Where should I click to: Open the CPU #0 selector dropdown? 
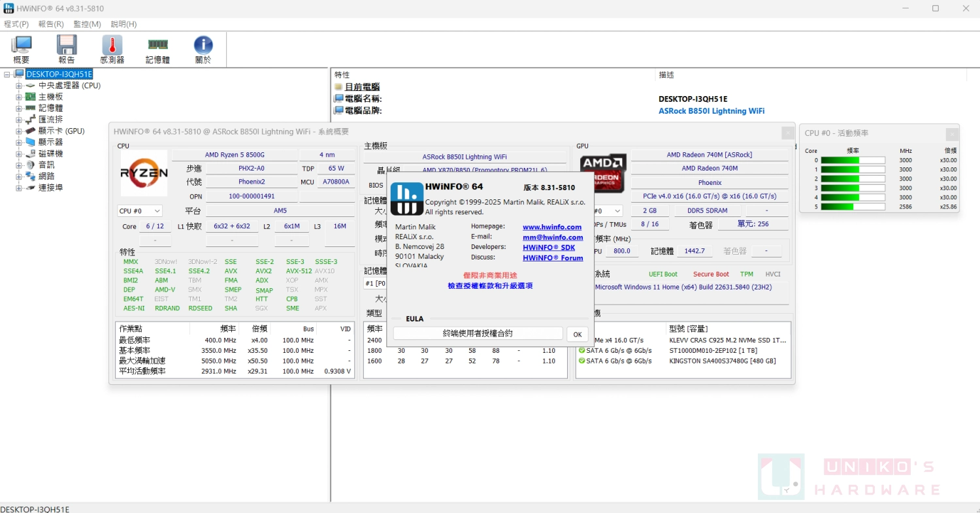(x=139, y=210)
